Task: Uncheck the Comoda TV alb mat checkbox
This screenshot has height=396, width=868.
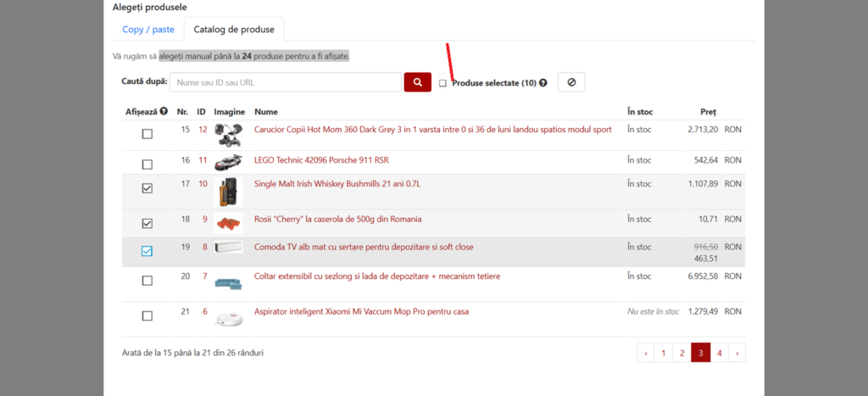Action: [x=147, y=251]
